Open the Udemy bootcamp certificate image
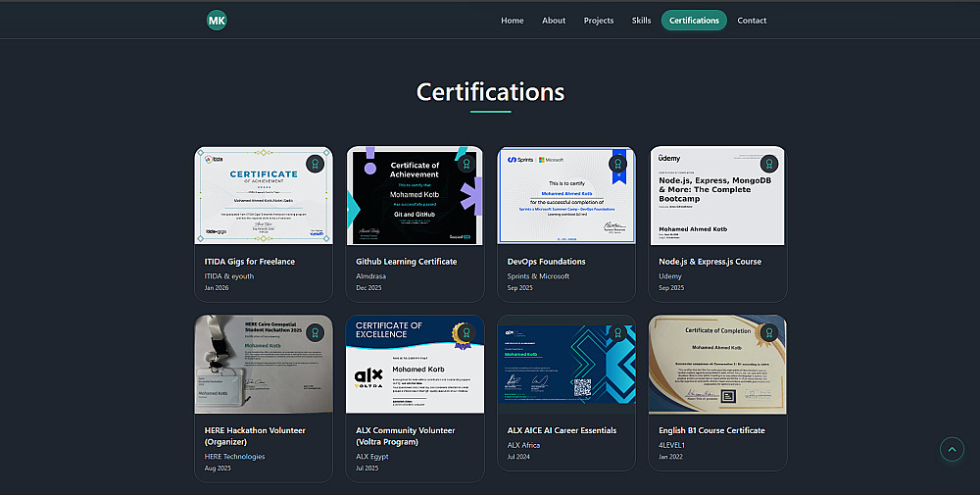The height and width of the screenshot is (495, 980). click(717, 195)
